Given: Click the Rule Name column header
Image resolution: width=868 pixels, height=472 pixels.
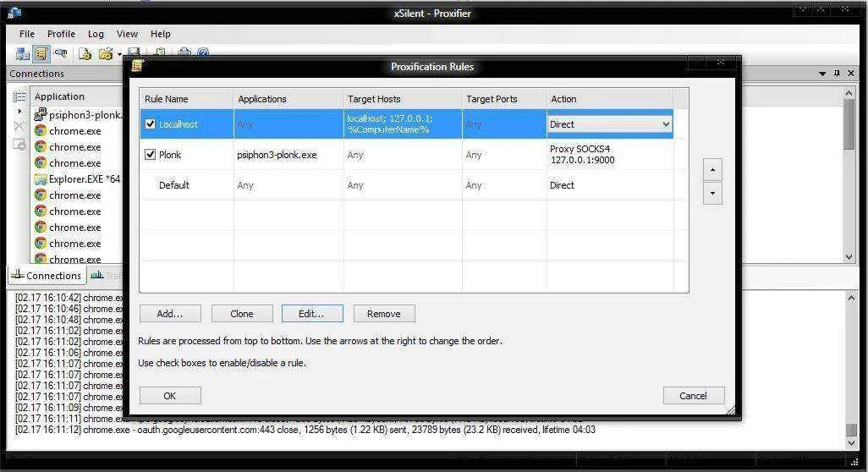Looking at the screenshot, I should coord(186,99).
